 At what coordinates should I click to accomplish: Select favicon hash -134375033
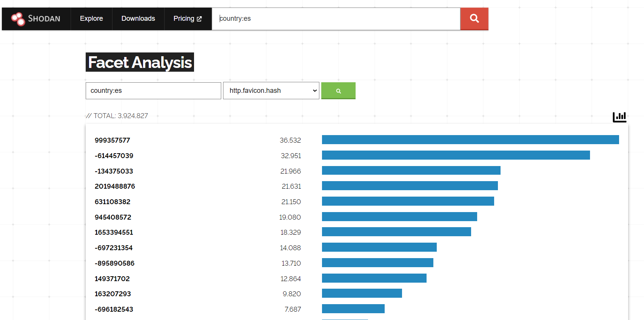114,171
